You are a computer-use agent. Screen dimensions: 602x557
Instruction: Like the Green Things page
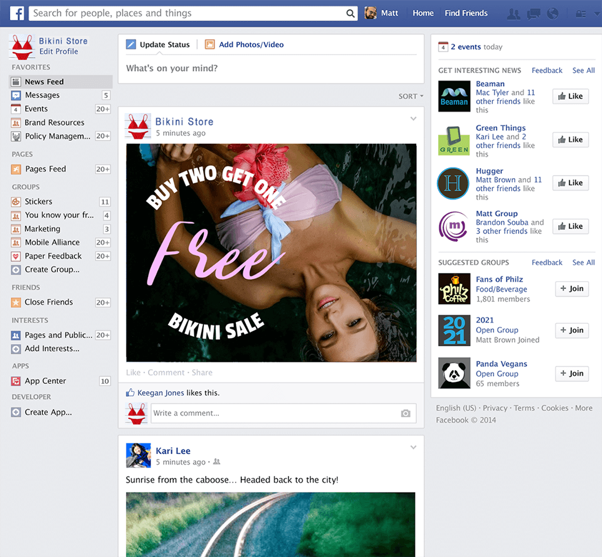point(571,140)
